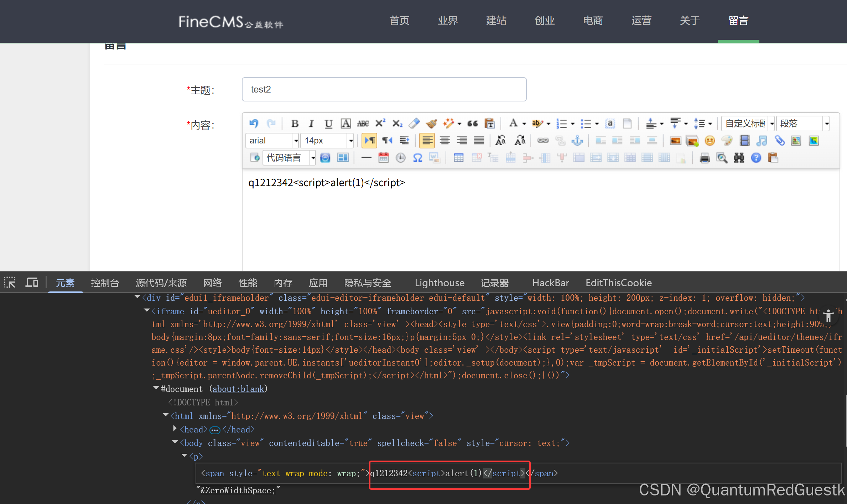Toggle left-to-right input direction
This screenshot has width=847, height=504.
click(x=369, y=141)
